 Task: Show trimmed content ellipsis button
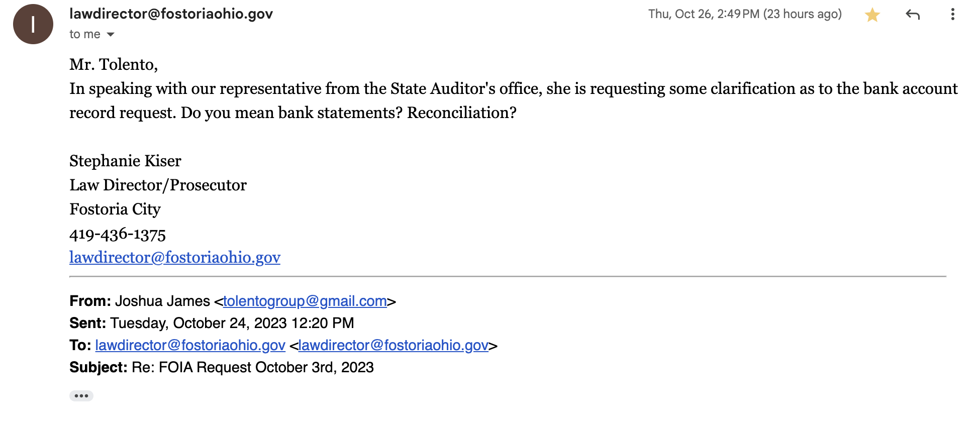click(81, 396)
